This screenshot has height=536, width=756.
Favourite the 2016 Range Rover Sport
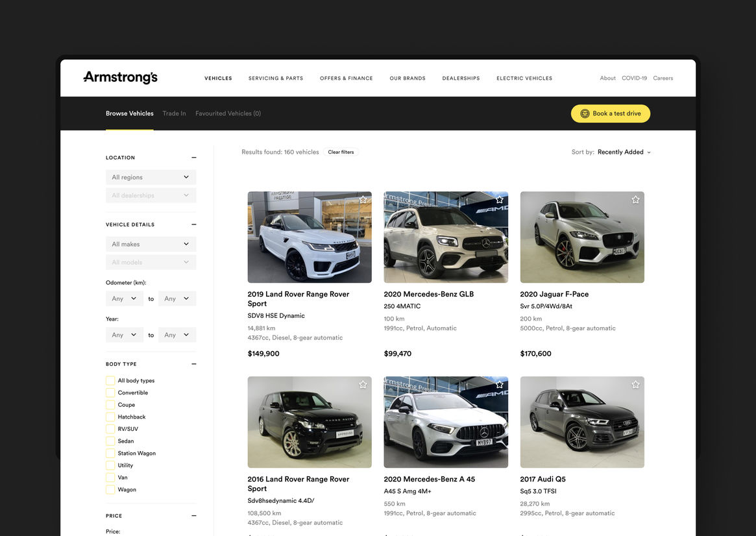[x=363, y=385]
